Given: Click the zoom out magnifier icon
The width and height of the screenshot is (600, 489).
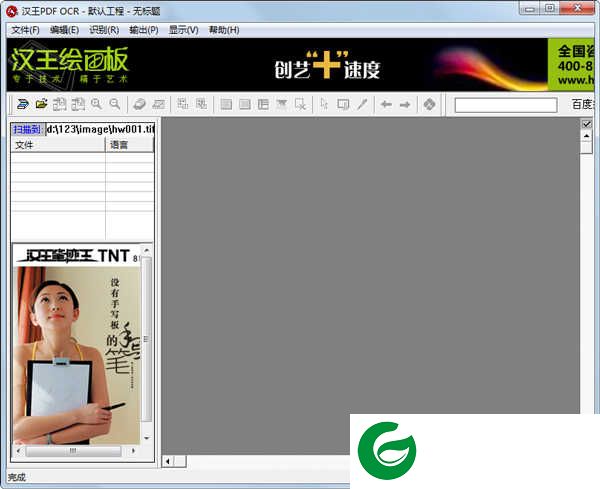Looking at the screenshot, I should pos(115,104).
